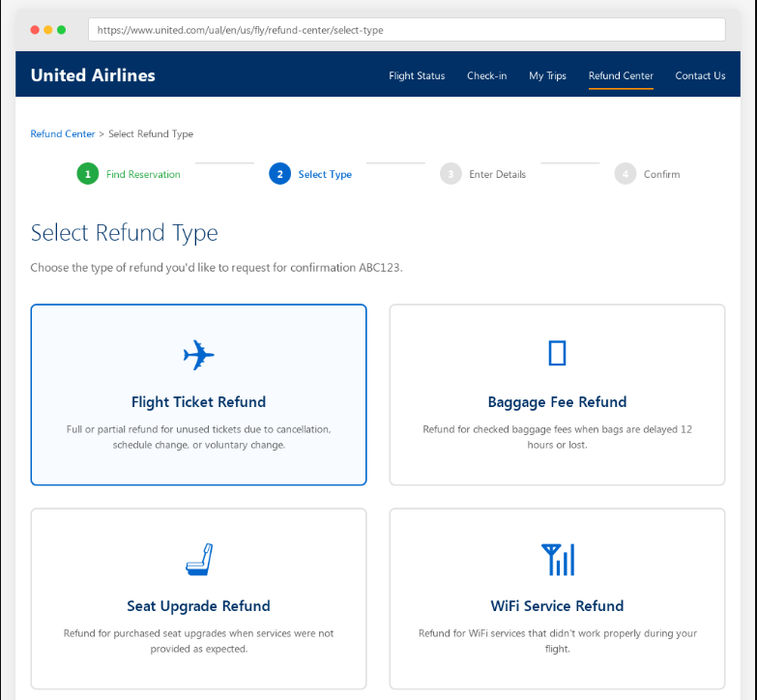Click Refund Center breadcrumb link
The width and height of the screenshot is (757, 700).
[x=63, y=134]
